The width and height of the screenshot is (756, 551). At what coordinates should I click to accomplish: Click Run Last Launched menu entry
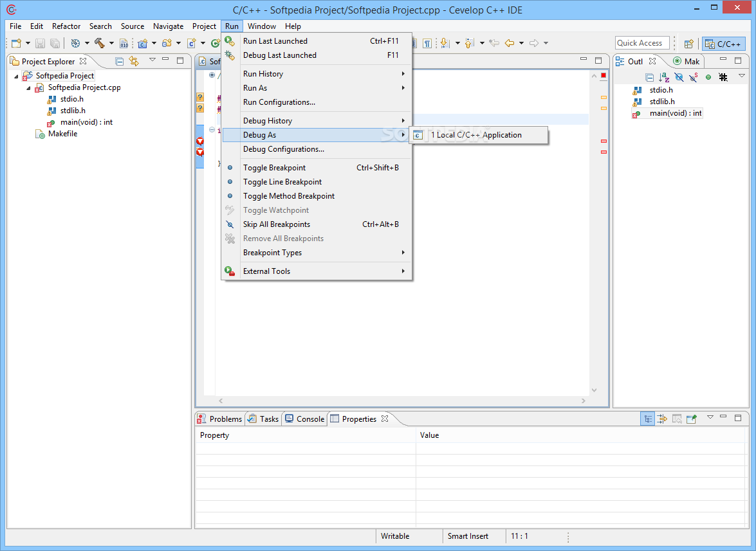point(317,41)
